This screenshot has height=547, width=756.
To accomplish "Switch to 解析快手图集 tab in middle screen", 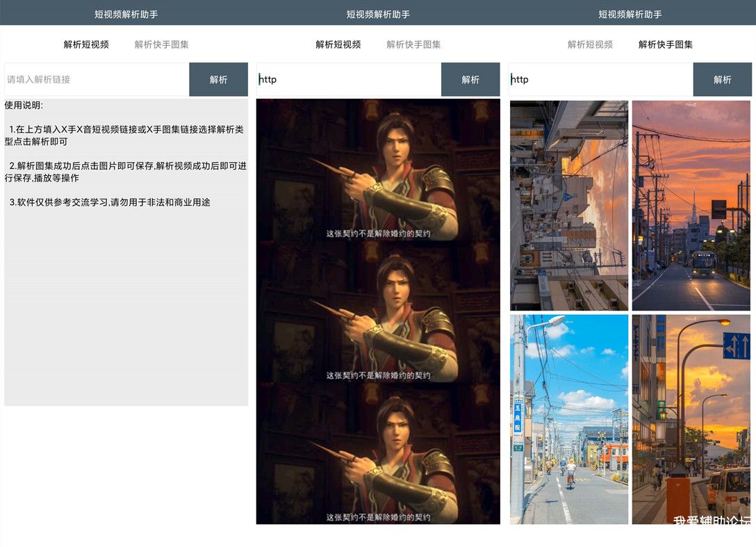I will tap(413, 44).
